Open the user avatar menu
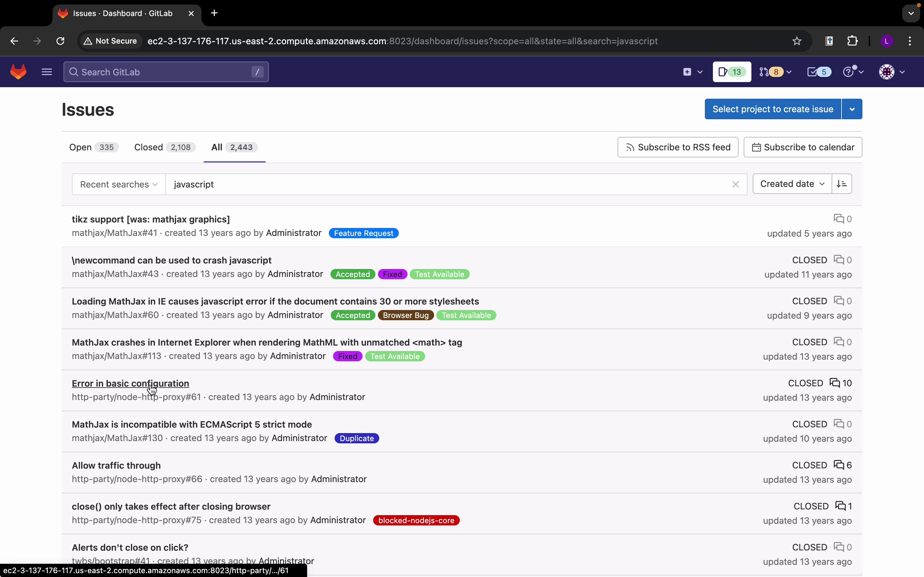The image size is (924, 577). pyautogui.click(x=891, y=72)
